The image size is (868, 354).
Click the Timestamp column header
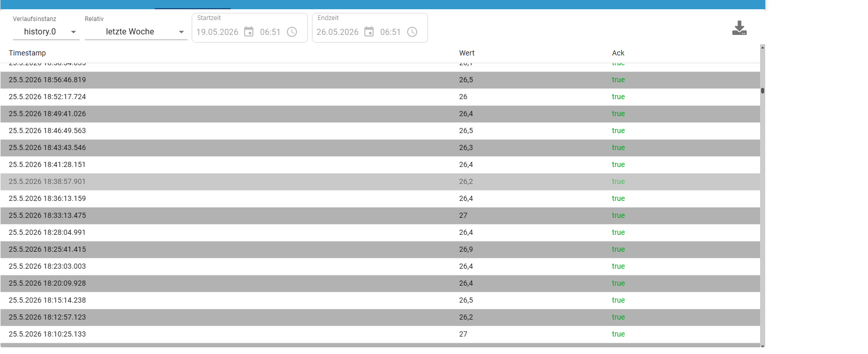[27, 53]
